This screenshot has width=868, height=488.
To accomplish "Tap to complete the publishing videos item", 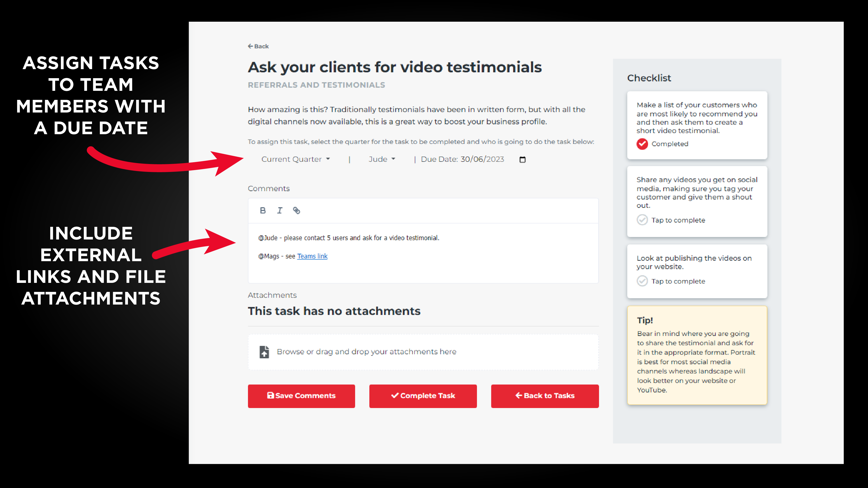I will tap(642, 281).
